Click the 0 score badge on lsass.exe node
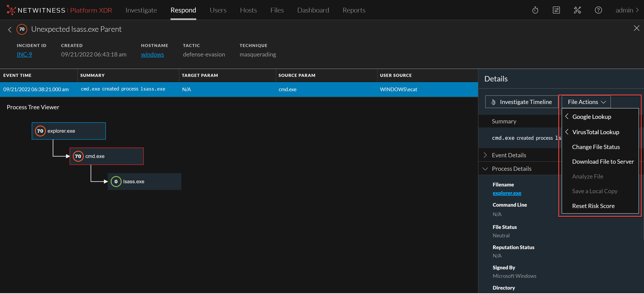The width and height of the screenshot is (644, 294). click(116, 181)
